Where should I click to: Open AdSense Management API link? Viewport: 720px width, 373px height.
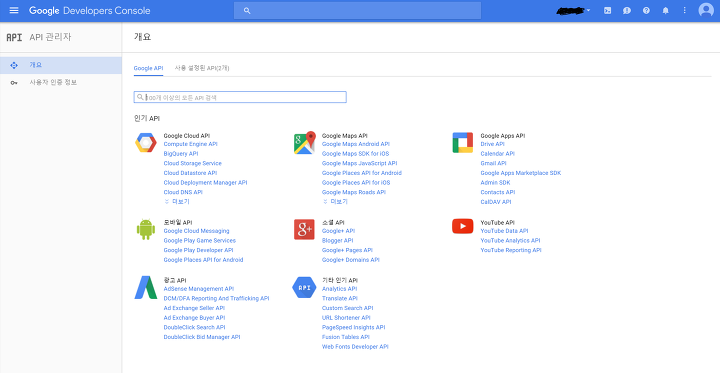click(x=199, y=289)
